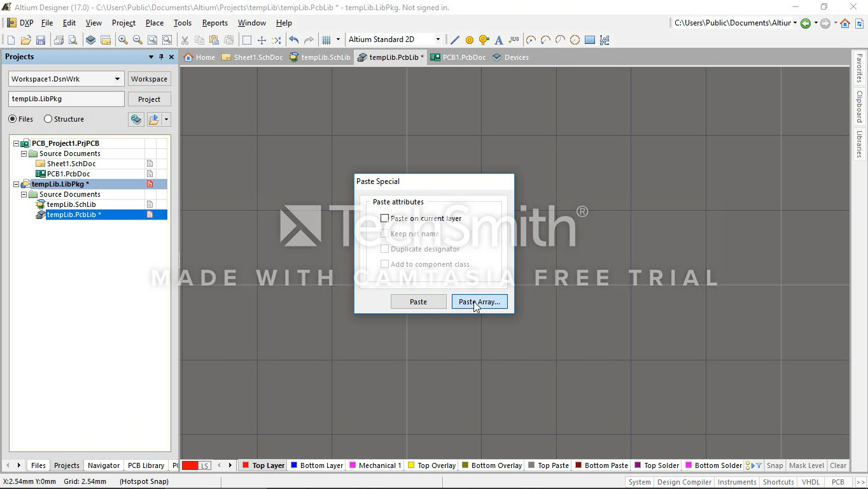Viewport: 868px width, 489px height.
Task: Click the Save floppy disk icon
Action: tap(41, 40)
